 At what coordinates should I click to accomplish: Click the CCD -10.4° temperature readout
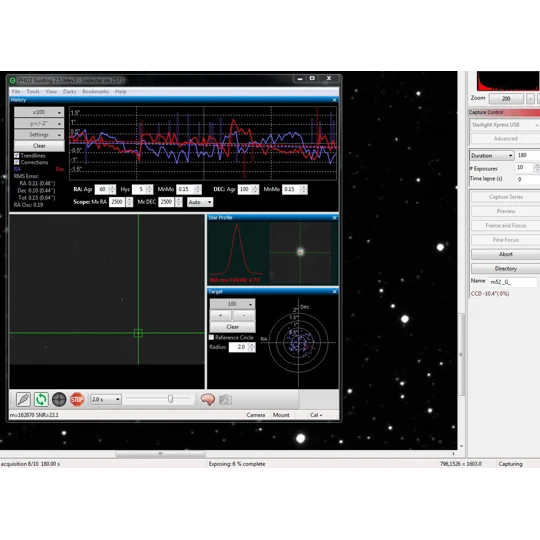tap(490, 294)
